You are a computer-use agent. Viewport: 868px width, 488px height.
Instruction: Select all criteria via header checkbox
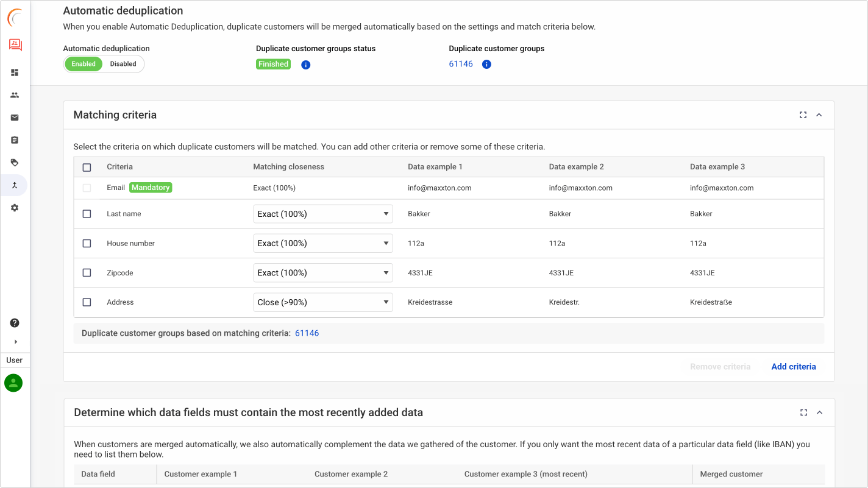point(87,167)
